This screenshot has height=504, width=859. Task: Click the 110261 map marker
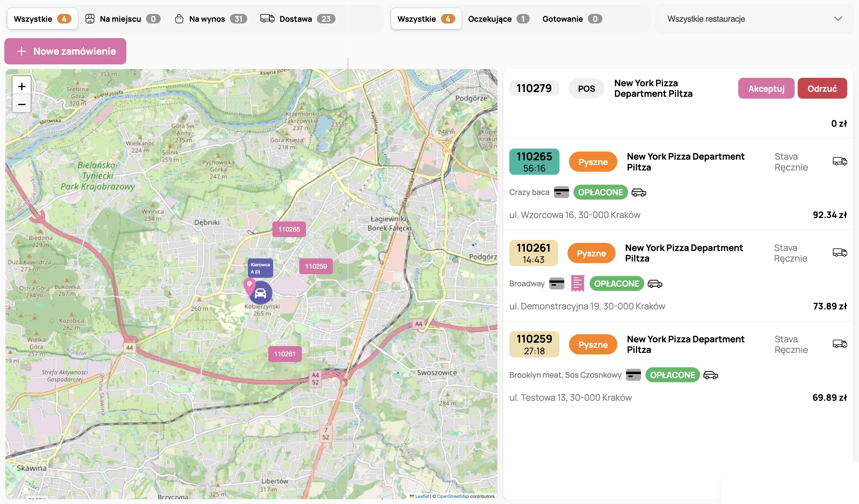click(x=285, y=354)
